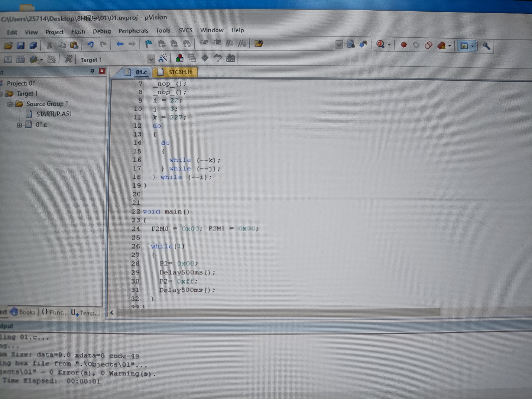Click the Build target icon
The height and width of the screenshot is (399, 532).
click(20, 59)
